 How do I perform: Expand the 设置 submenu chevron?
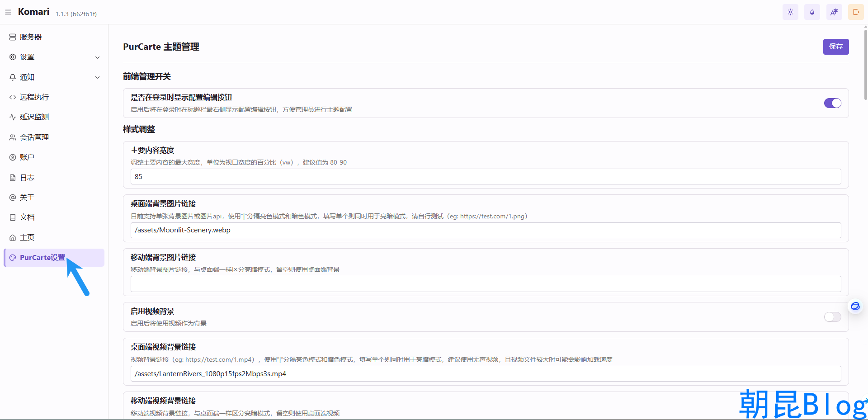point(97,57)
